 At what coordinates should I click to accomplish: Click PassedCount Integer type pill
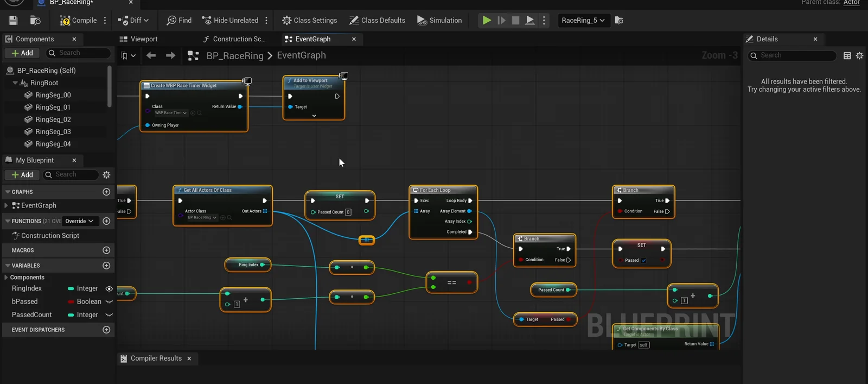pyautogui.click(x=82, y=315)
